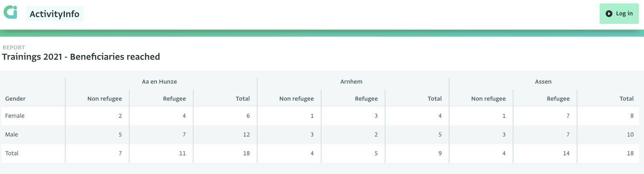This screenshot has width=644, height=174.
Task: Click the Total row label
Action: (x=12, y=153)
